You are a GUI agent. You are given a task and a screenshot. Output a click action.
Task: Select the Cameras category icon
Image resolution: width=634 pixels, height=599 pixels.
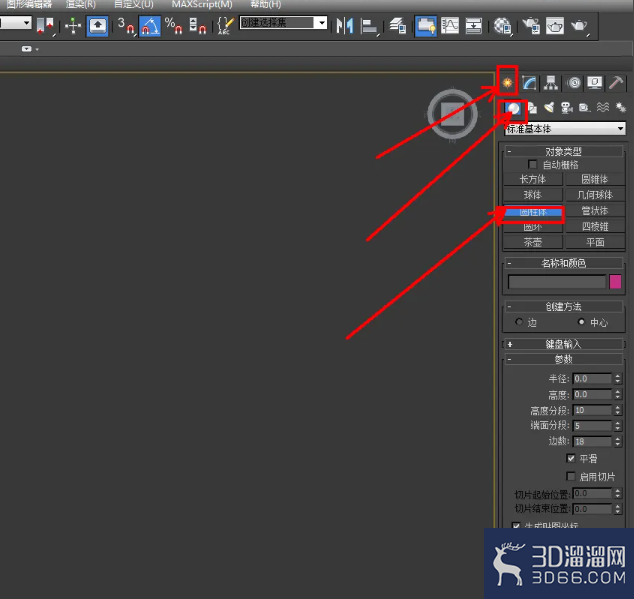click(567, 108)
